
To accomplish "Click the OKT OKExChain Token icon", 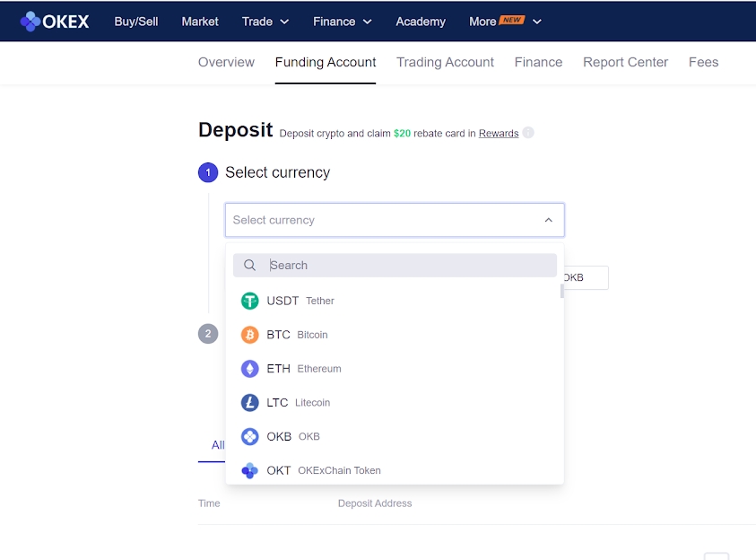I will [x=249, y=470].
